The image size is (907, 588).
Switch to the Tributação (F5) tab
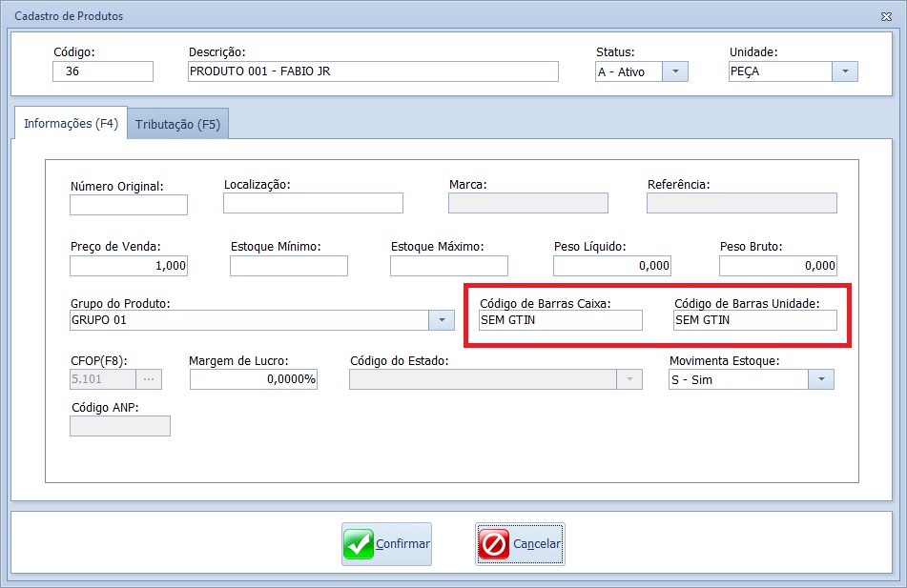coord(177,124)
